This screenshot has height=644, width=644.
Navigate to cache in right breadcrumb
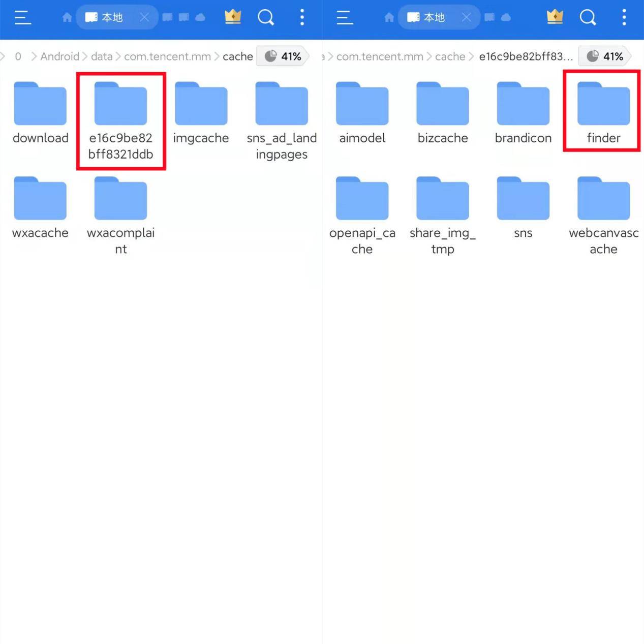pos(450,56)
